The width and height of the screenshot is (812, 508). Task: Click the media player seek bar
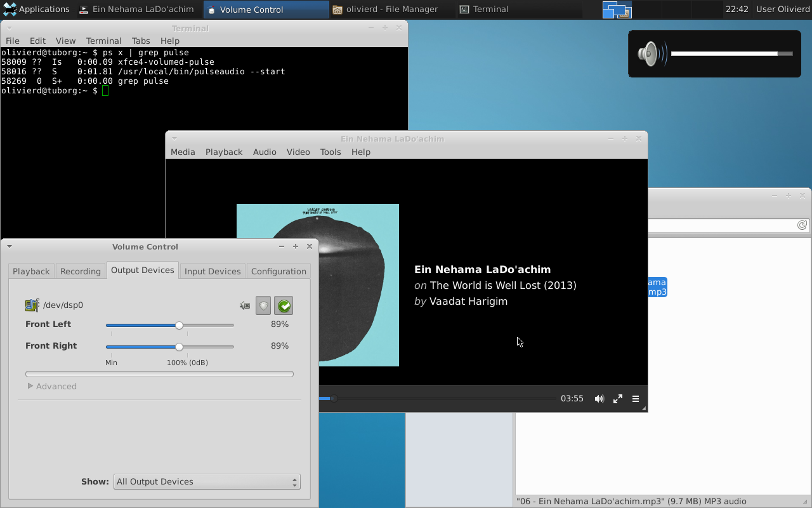[x=438, y=399]
